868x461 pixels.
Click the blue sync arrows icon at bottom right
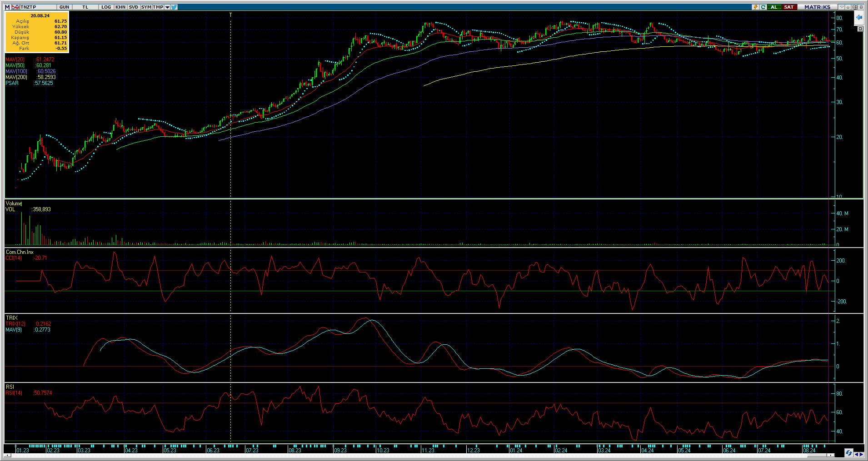click(848, 453)
